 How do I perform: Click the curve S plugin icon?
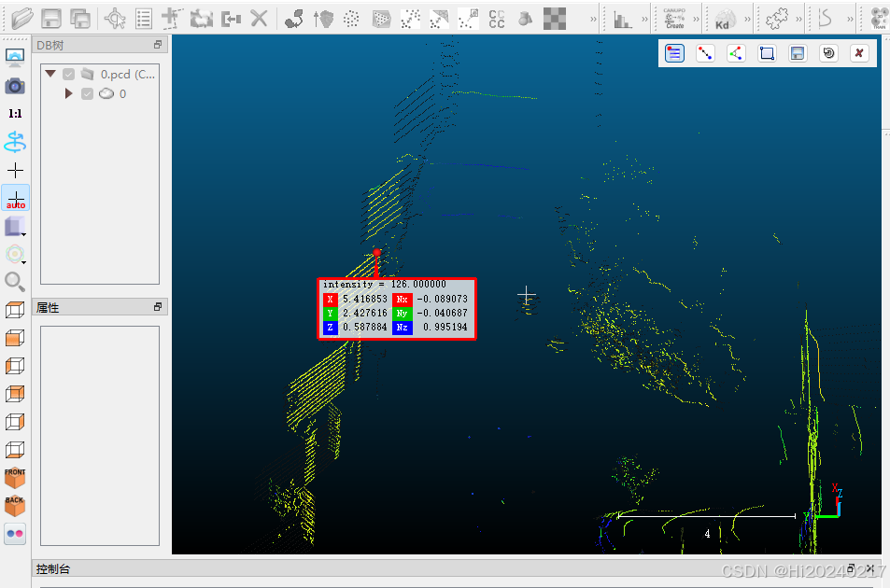point(825,19)
